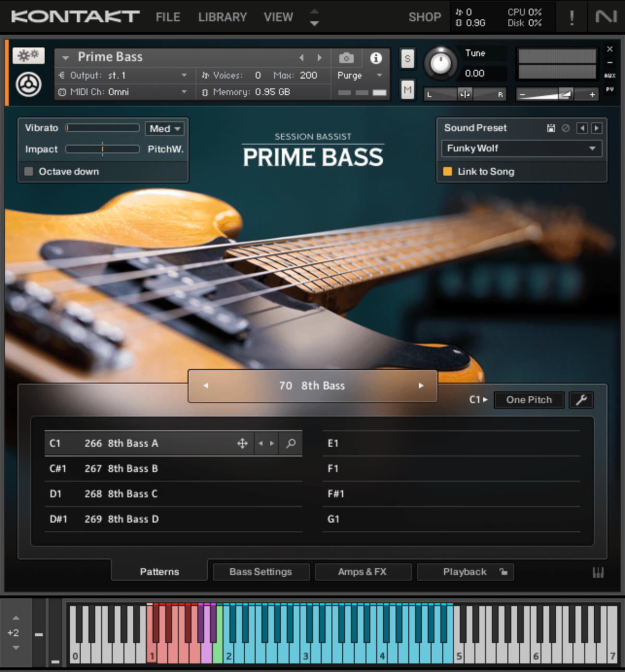Viewport: 625px width, 672px height.
Task: Expand the Prime Bass instrument name dropdown
Action: click(66, 58)
